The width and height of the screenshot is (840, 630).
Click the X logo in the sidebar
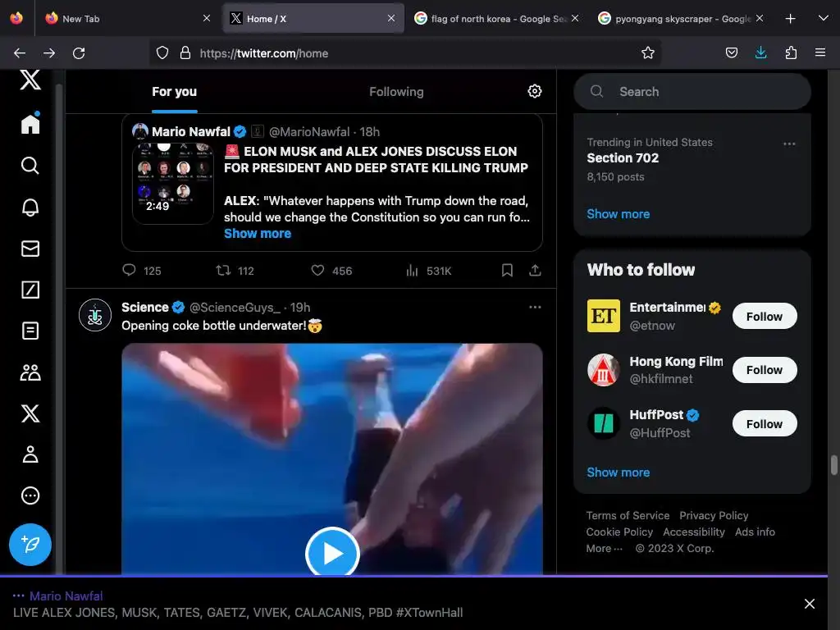(30, 80)
